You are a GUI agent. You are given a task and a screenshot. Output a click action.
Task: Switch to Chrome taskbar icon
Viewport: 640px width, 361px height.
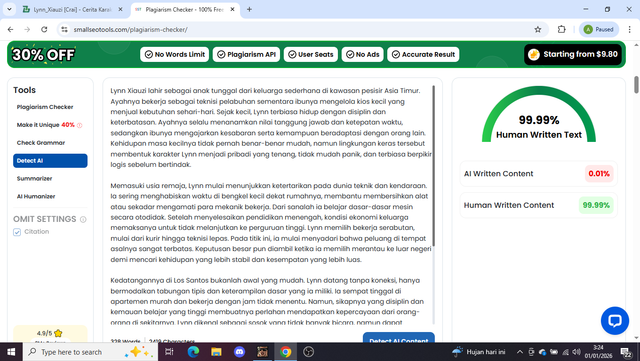pyautogui.click(x=286, y=352)
